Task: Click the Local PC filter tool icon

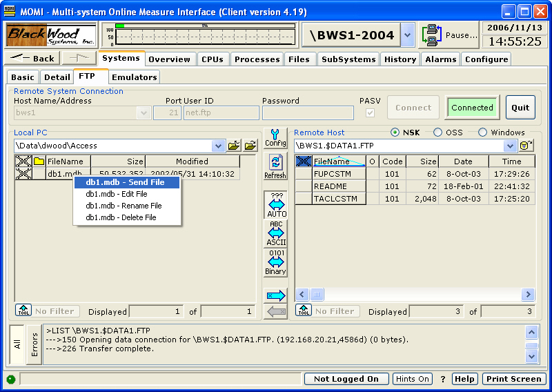Action: point(22,311)
